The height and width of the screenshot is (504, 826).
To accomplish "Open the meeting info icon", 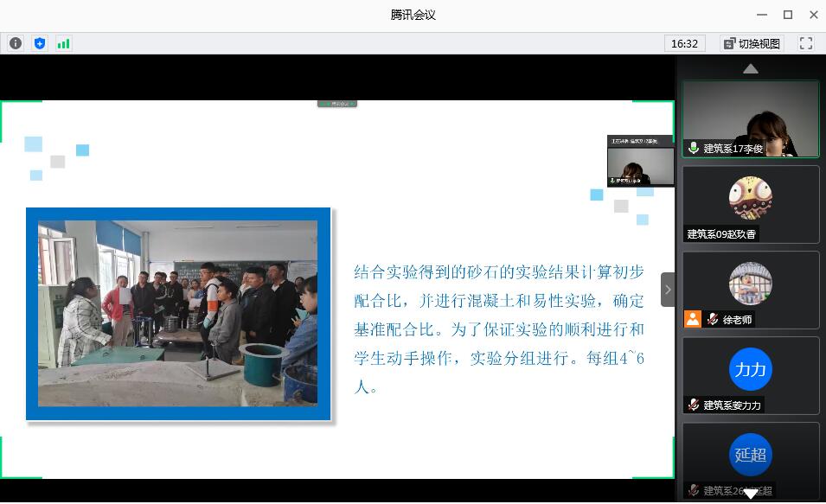I will coord(16,43).
